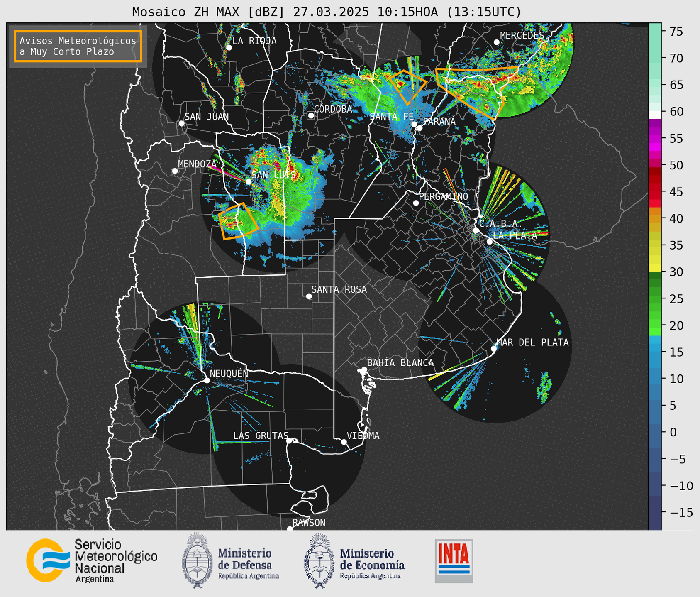Image resolution: width=700 pixels, height=597 pixels.
Task: Click the 40 tick label on the color bar
Action: (677, 218)
